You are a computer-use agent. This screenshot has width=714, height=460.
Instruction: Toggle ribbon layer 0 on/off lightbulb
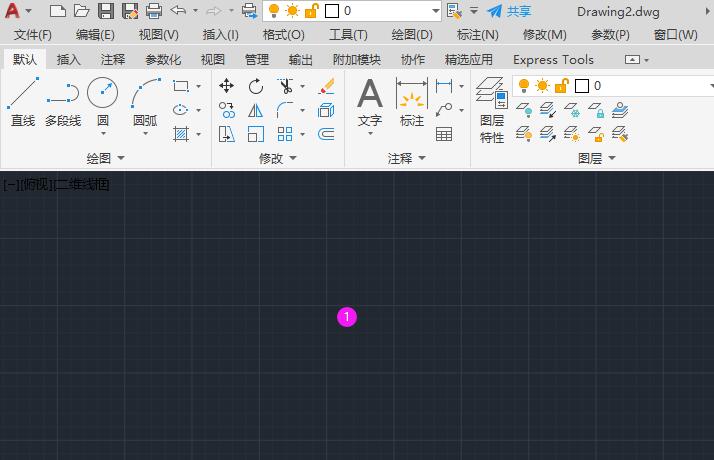click(524, 86)
